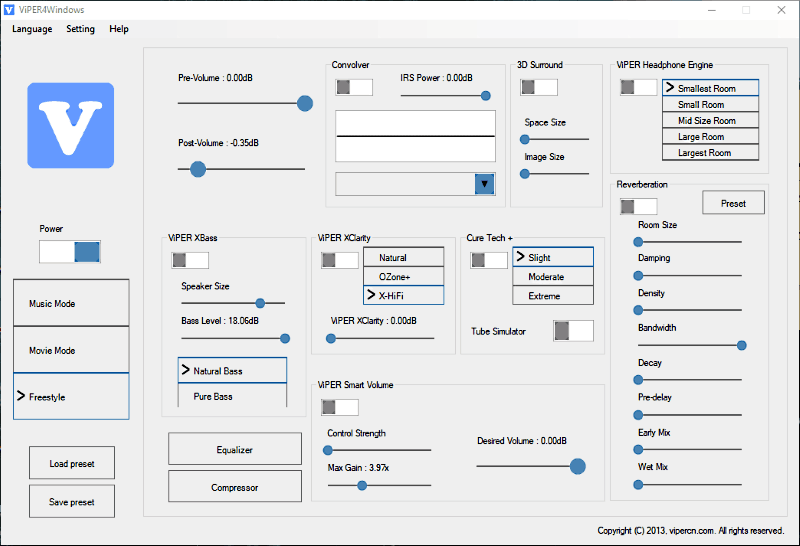Select Small Room headphone option
The width and height of the screenshot is (800, 546).
coord(710,104)
